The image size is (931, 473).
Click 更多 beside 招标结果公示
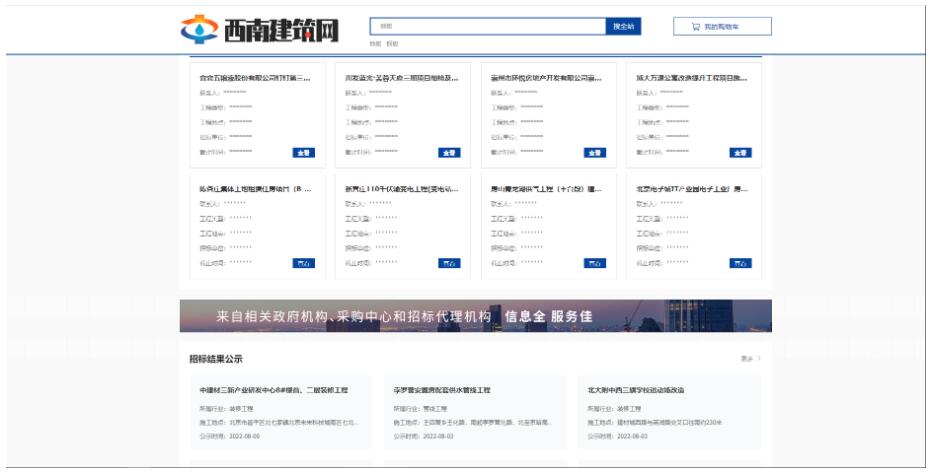click(750, 358)
